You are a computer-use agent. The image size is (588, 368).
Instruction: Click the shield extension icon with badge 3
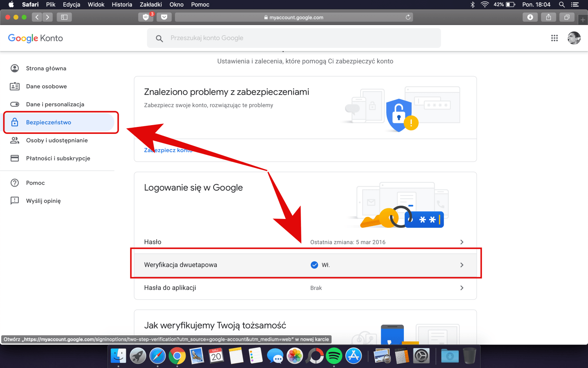(146, 17)
